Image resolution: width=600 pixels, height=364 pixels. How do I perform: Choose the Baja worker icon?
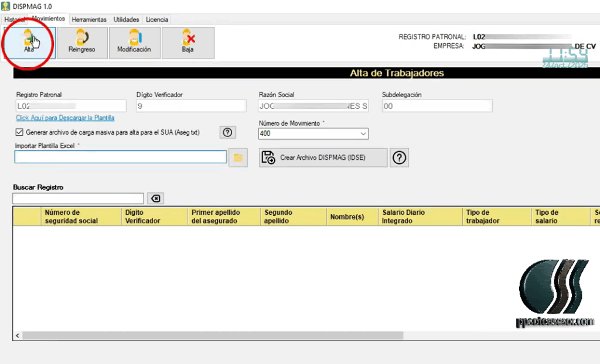[x=187, y=42]
